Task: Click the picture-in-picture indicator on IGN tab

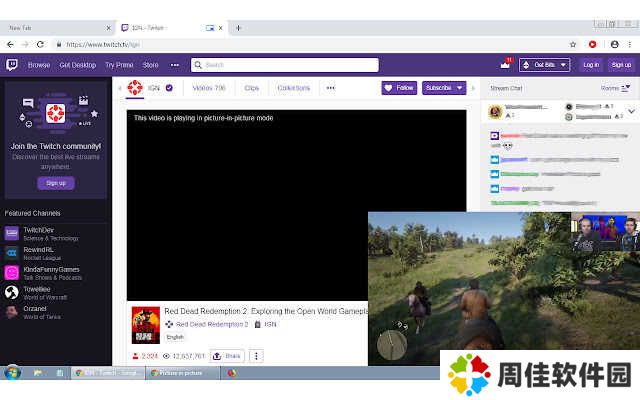Action: coord(210,28)
